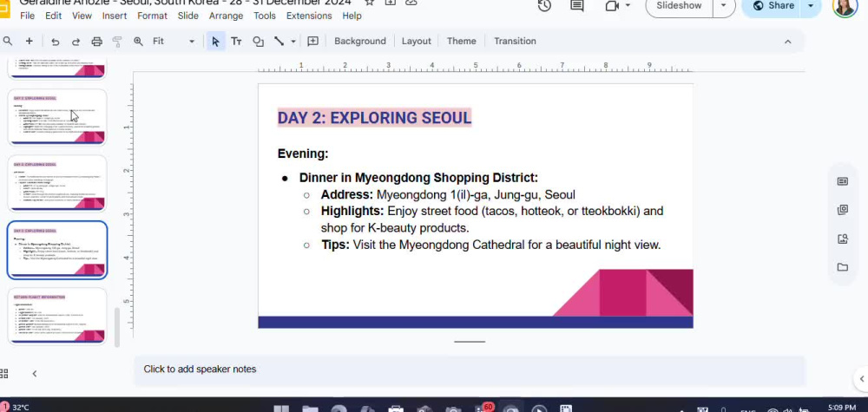The image size is (868, 412).
Task: Undo the last action
Action: click(55, 41)
